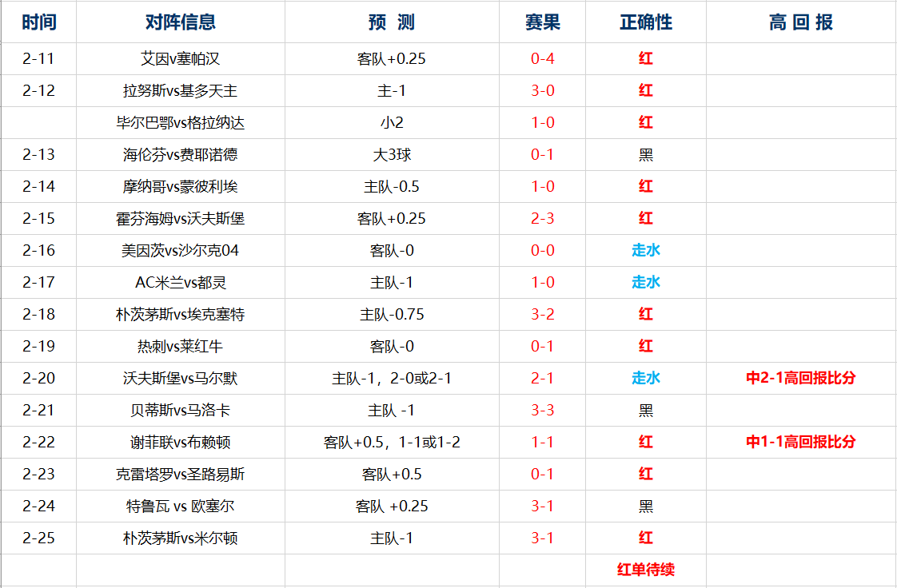Click the 小2 prediction cell
This screenshot has width=897, height=588.
click(392, 123)
